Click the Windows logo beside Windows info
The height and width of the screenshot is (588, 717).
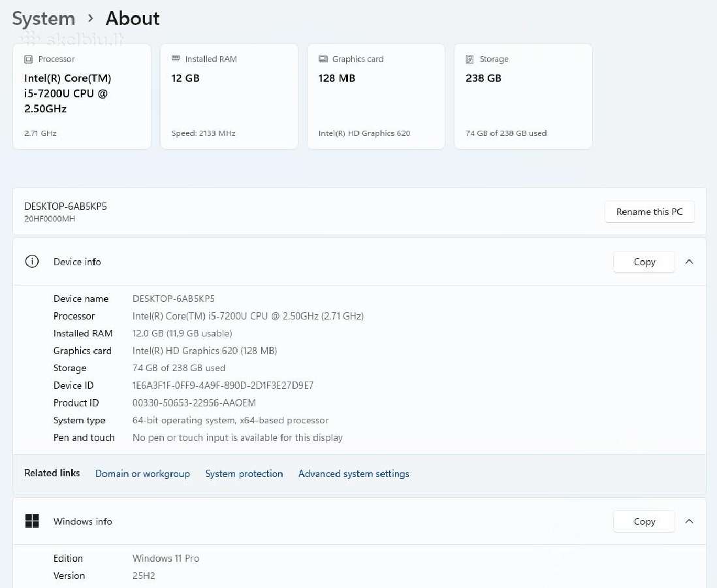[x=32, y=521]
